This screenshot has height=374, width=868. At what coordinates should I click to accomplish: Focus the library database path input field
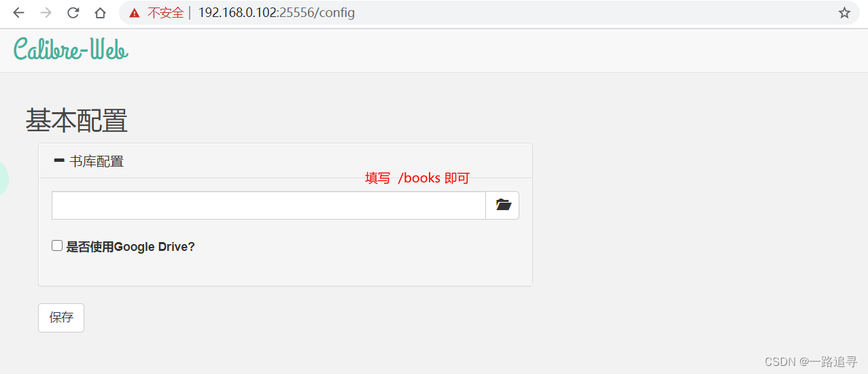tap(268, 205)
